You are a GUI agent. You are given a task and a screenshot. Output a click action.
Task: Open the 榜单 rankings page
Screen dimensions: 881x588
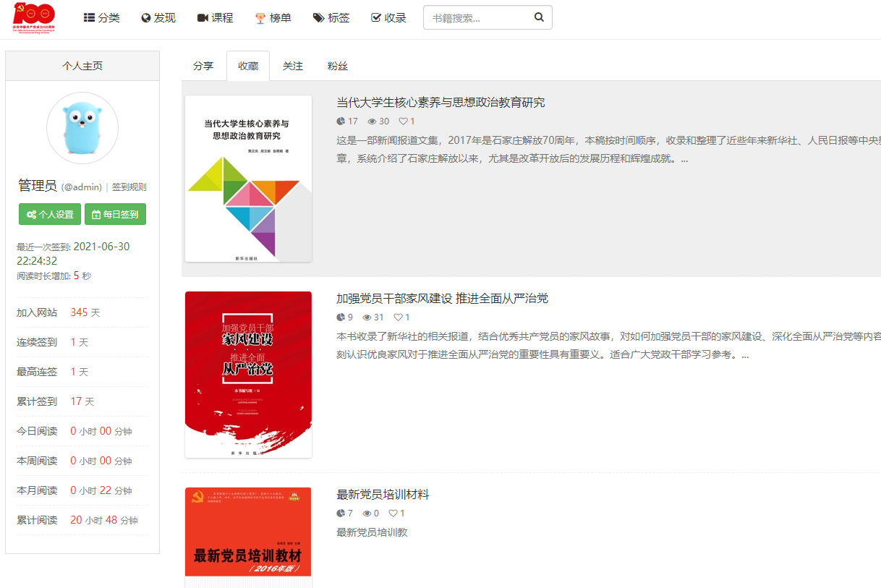[273, 17]
